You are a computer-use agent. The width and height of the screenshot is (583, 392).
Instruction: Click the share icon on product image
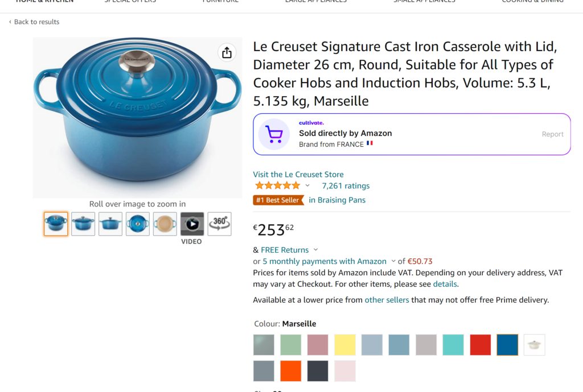(227, 53)
